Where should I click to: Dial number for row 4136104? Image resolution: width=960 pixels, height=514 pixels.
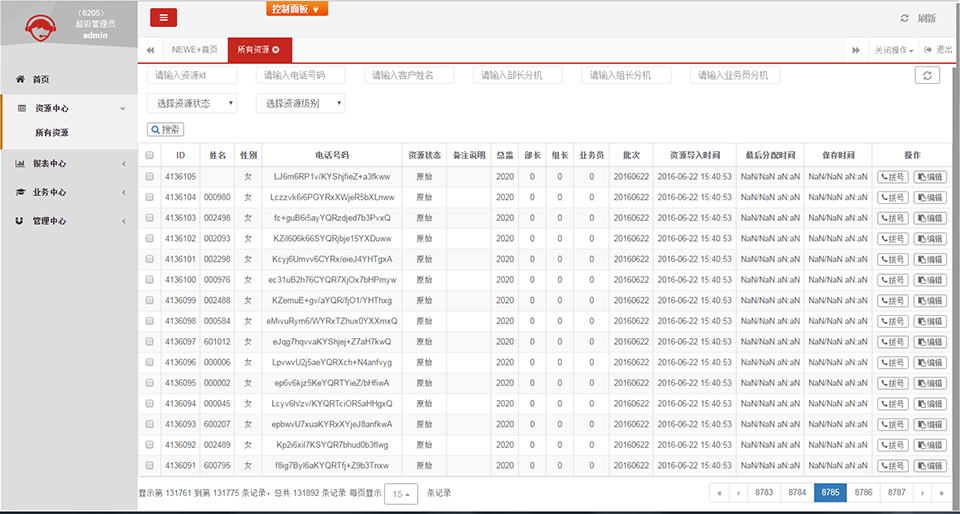893,198
